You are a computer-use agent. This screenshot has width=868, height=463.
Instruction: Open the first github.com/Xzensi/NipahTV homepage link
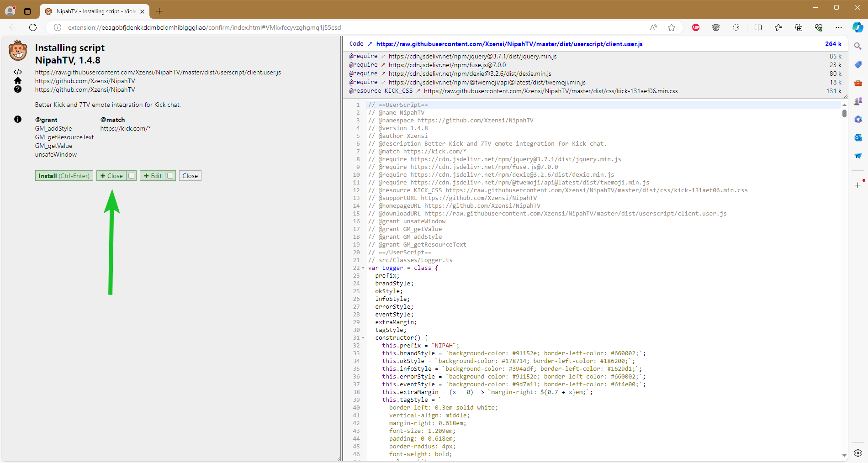(x=85, y=81)
